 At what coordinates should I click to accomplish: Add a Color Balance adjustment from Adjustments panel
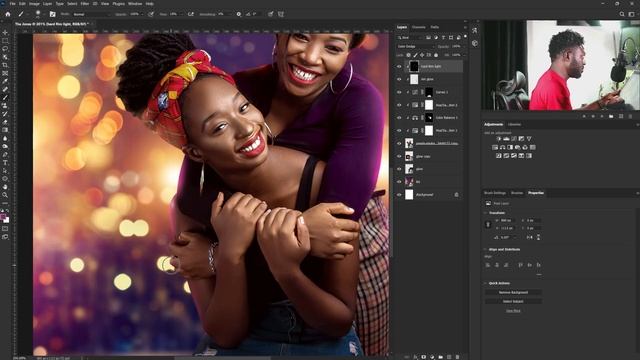click(x=502, y=147)
